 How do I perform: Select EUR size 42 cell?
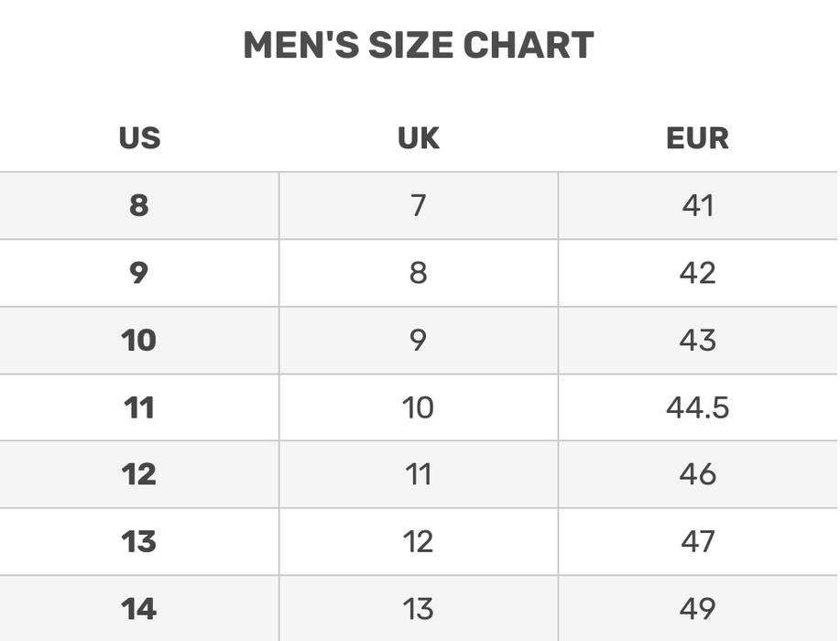(x=697, y=273)
